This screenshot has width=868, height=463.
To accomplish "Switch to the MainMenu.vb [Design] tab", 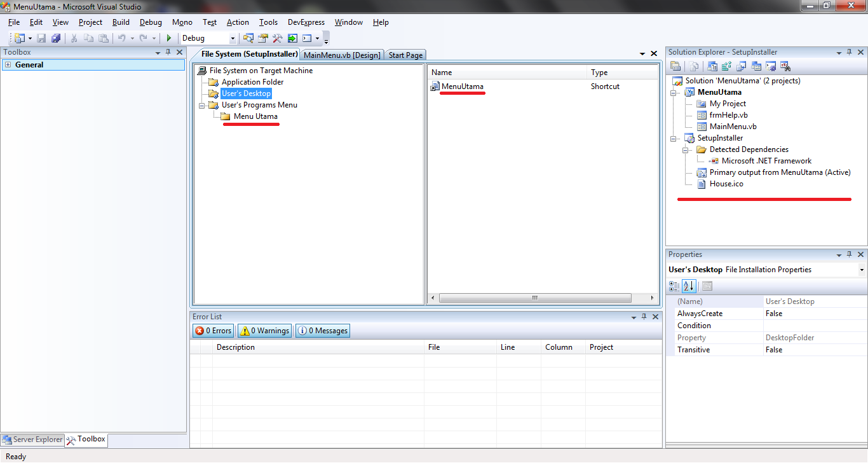I will click(342, 55).
